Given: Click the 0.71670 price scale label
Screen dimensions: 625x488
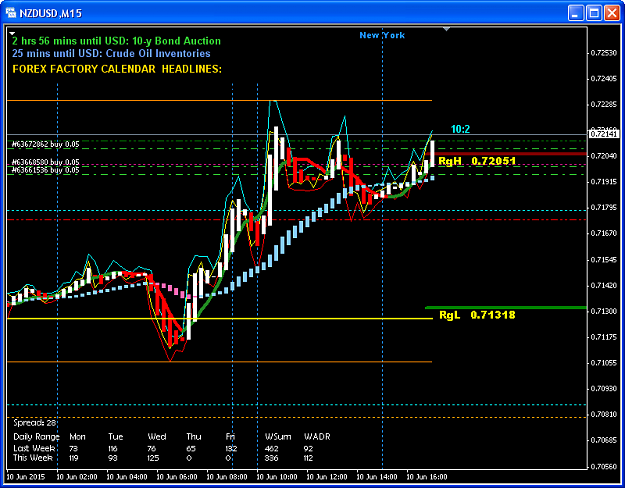Looking at the screenshot, I should click(x=604, y=233).
